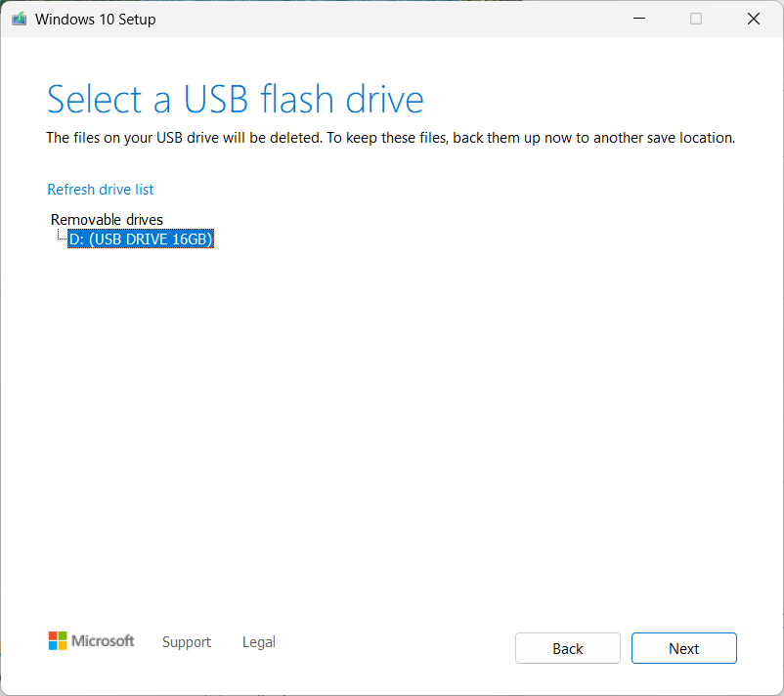The width and height of the screenshot is (784, 696).
Task: Click the dotted tree connector beside D: drive
Action: click(x=62, y=235)
